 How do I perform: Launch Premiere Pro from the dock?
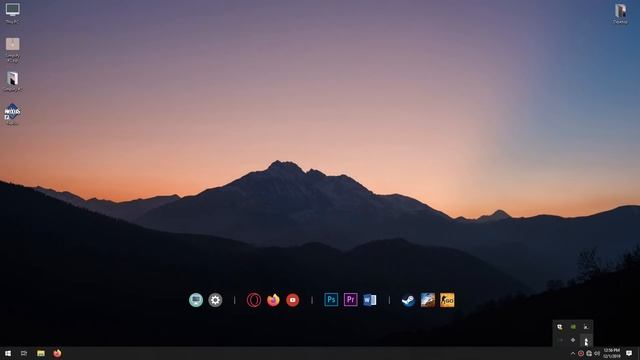350,300
